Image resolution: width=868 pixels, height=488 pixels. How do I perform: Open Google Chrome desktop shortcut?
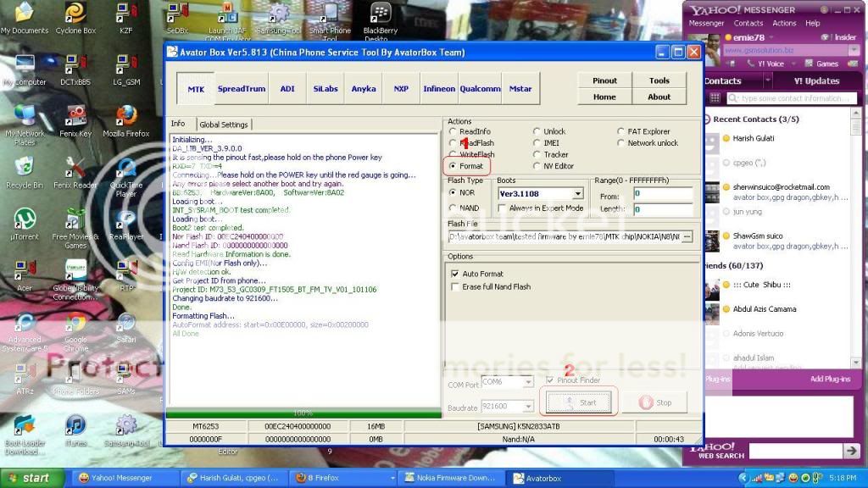(75, 324)
